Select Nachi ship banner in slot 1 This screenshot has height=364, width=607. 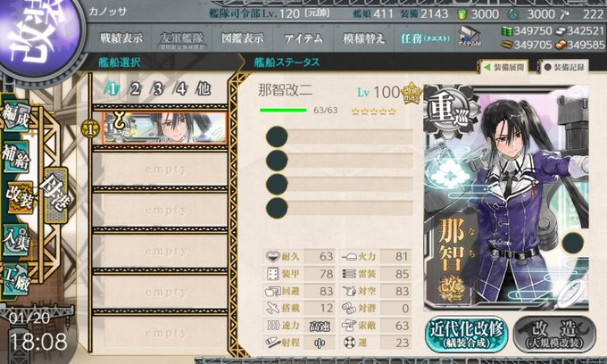(x=164, y=128)
